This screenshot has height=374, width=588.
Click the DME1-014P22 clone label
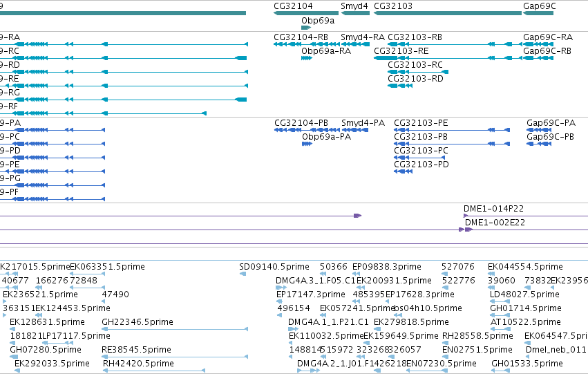493,209
